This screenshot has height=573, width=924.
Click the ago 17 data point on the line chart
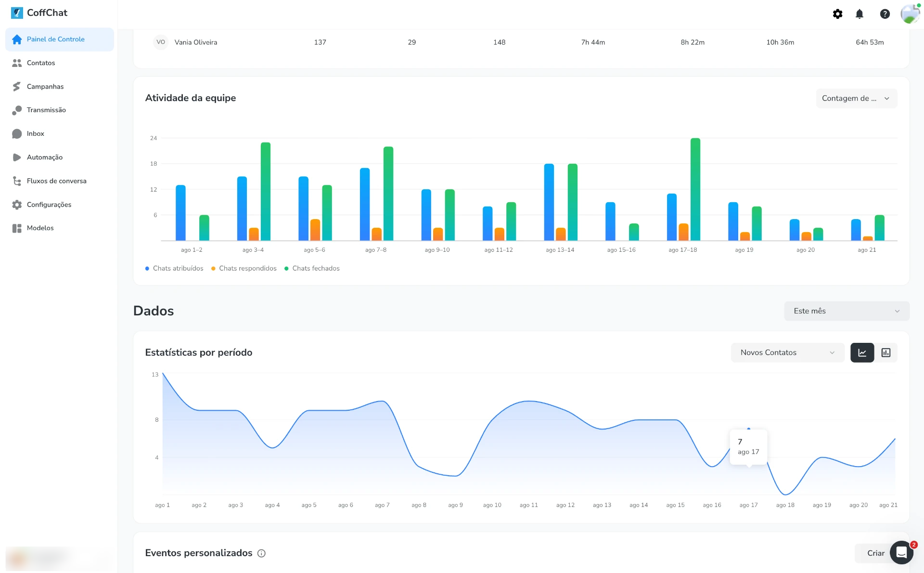[x=749, y=429]
